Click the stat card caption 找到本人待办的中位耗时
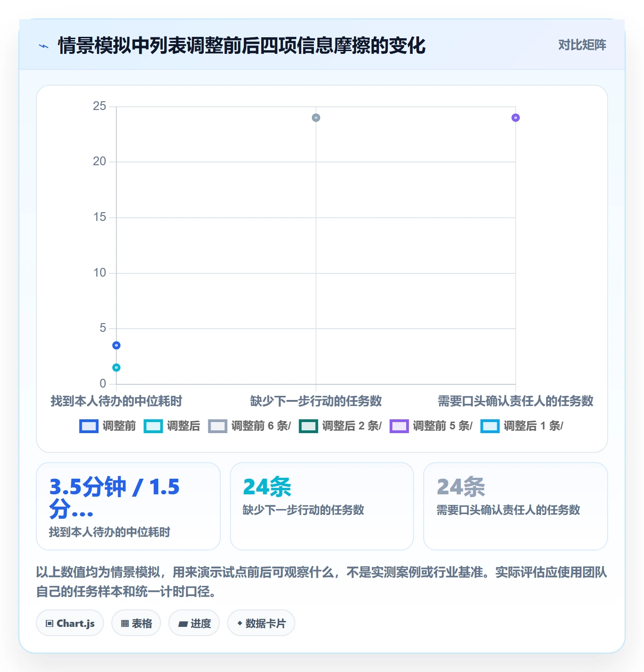644x672 pixels. [109, 532]
